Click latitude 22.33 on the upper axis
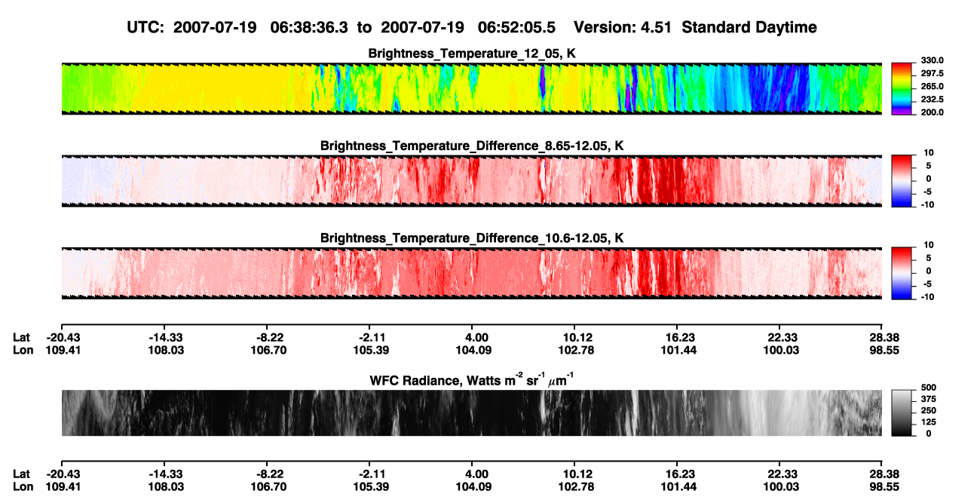 click(780, 337)
